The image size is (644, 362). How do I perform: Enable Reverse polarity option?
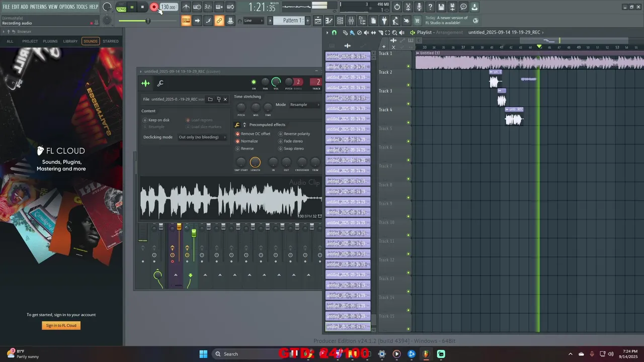[x=294, y=134]
